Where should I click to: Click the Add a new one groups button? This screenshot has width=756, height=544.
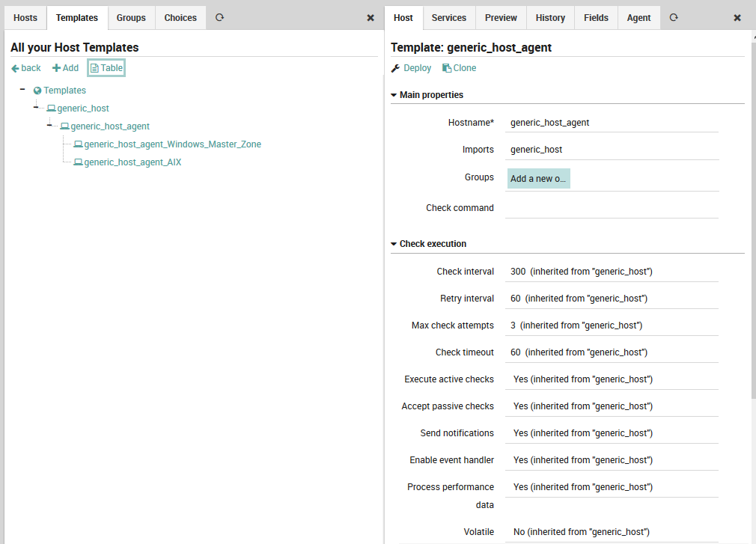click(x=537, y=177)
